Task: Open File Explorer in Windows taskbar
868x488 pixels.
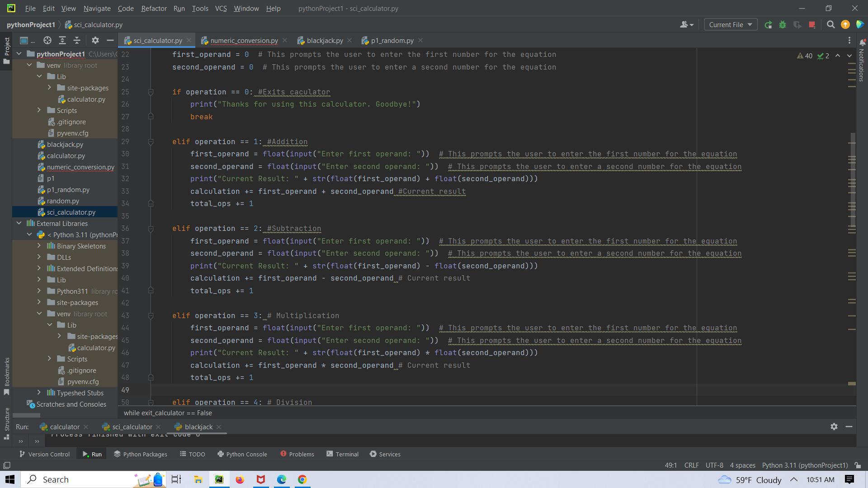Action: tap(198, 479)
